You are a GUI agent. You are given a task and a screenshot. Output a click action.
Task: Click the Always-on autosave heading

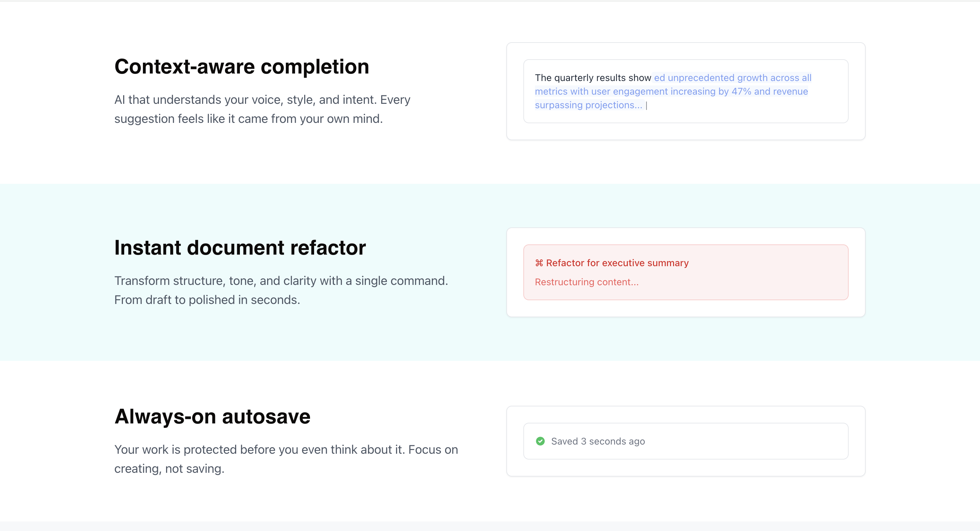(x=212, y=416)
